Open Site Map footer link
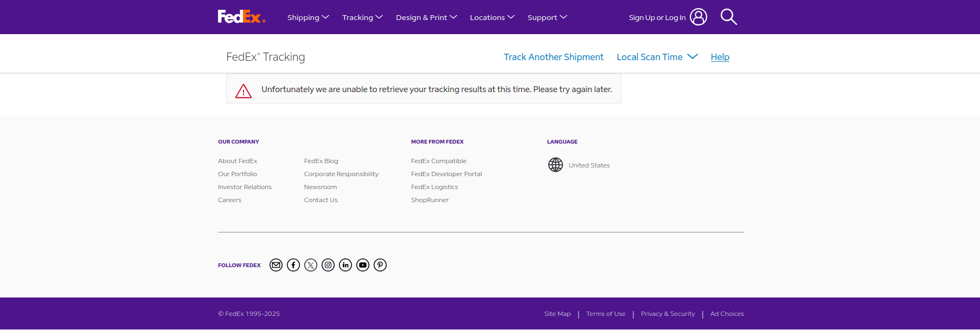The height and width of the screenshot is (330, 980). point(558,314)
